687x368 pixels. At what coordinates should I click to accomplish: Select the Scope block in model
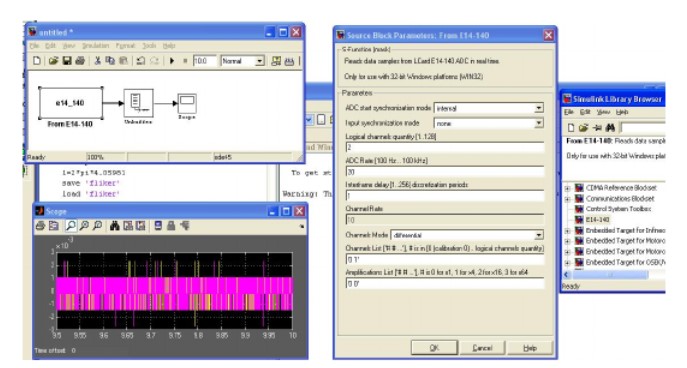coord(187,103)
